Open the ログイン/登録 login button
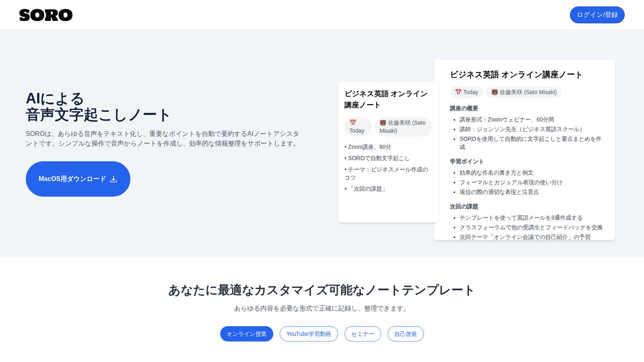The image size is (644, 362). coord(597,15)
